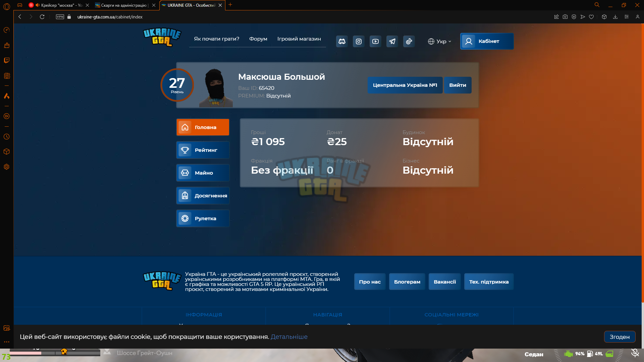The image size is (644, 362).
Task: Open sidebar three-dots more menu
Action: pos(7,342)
